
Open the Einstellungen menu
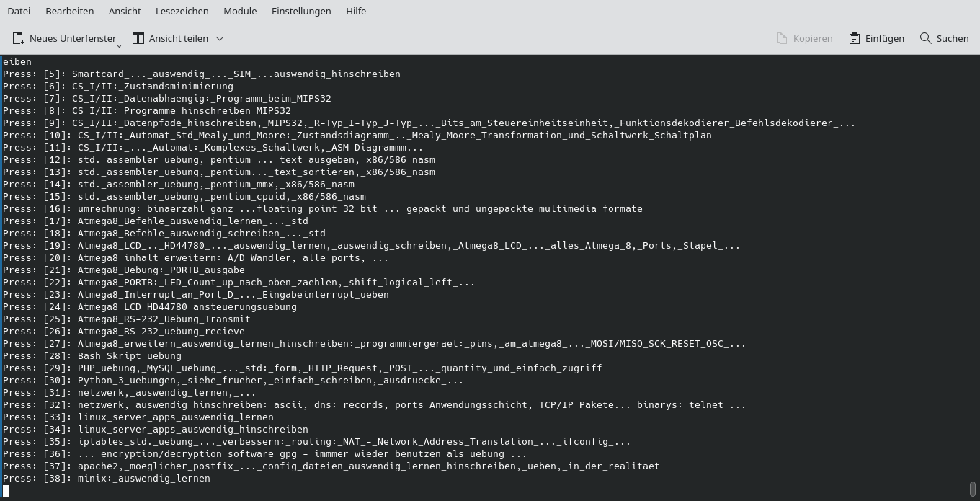(301, 11)
